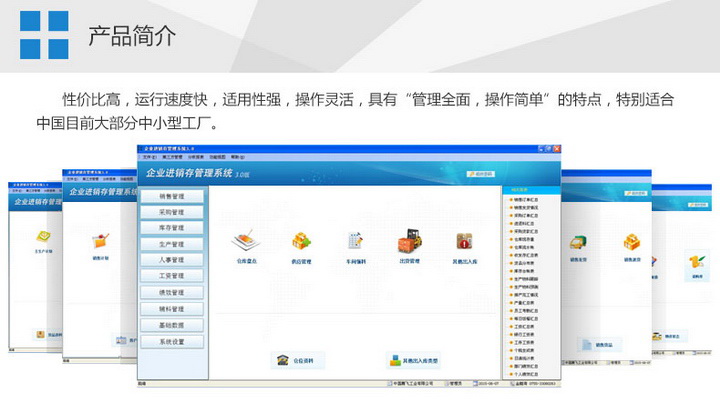
Task: Open the 出货管理 forklift icon
Action: click(x=410, y=240)
